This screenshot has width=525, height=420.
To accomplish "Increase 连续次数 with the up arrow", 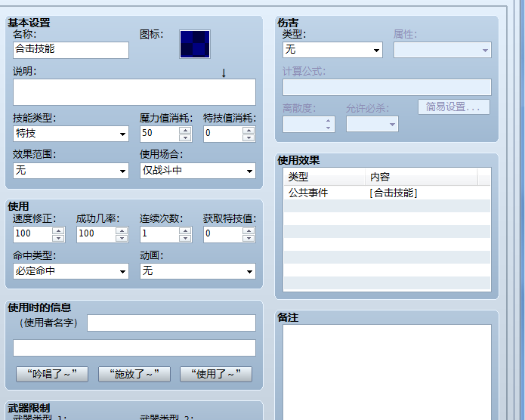I will point(185,230).
